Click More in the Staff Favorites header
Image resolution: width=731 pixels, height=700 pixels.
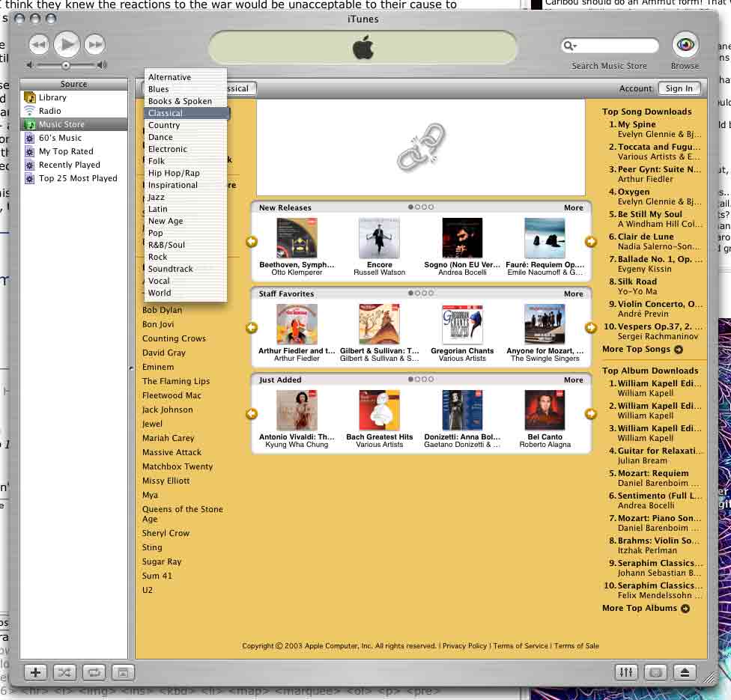point(574,294)
